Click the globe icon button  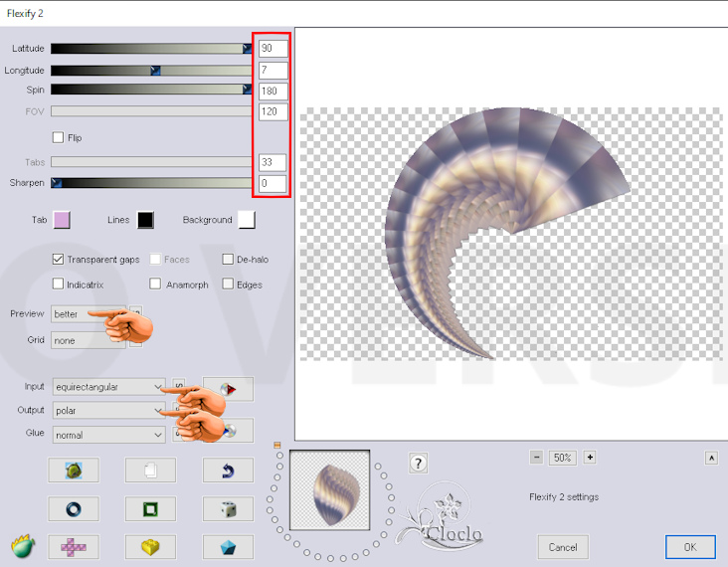[x=74, y=471]
